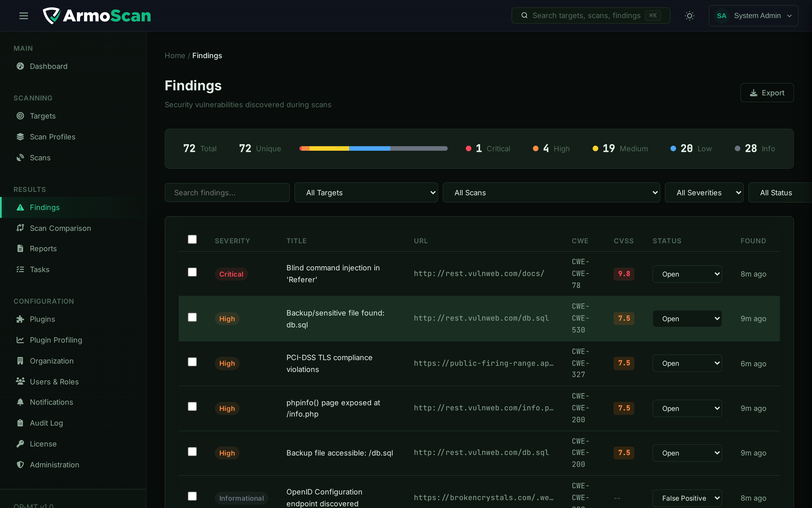Open Audit Log in sidebar
The height and width of the screenshot is (508, 812).
(x=73, y=423)
